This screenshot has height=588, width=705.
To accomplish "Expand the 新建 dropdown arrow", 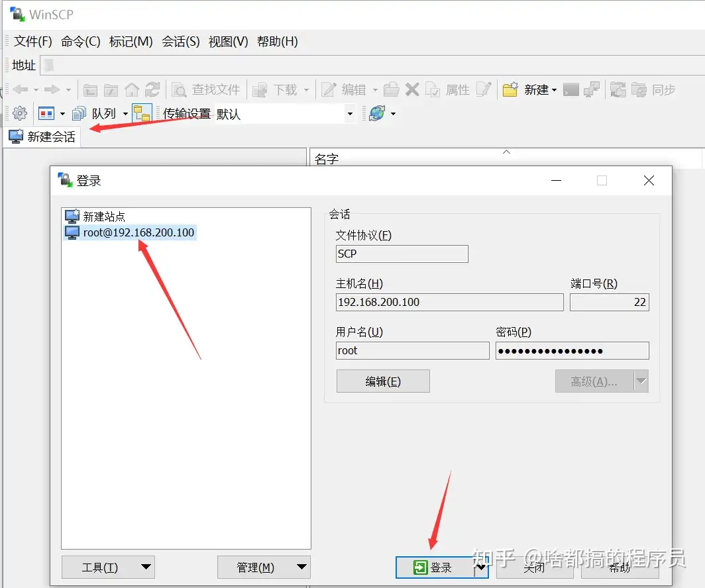I will coord(554,90).
